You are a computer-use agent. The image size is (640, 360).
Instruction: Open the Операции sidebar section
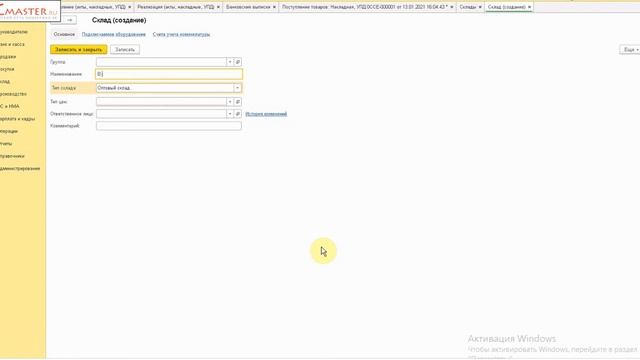point(9,131)
